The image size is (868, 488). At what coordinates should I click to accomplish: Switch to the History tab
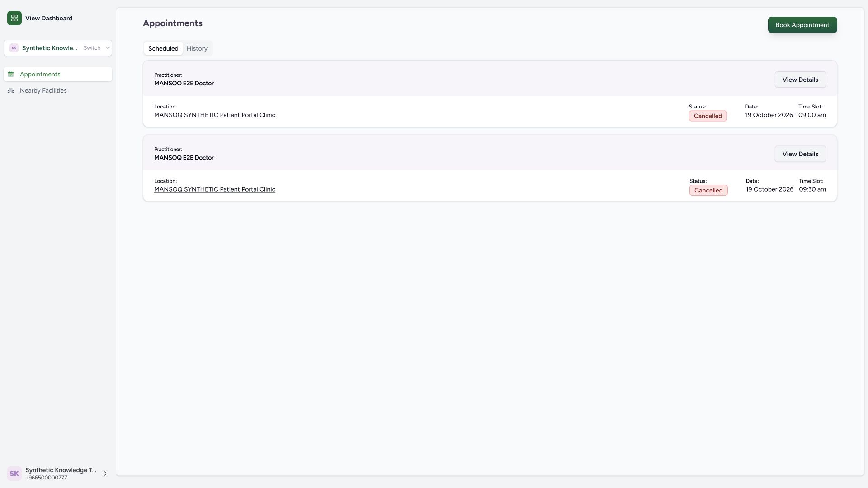point(197,48)
